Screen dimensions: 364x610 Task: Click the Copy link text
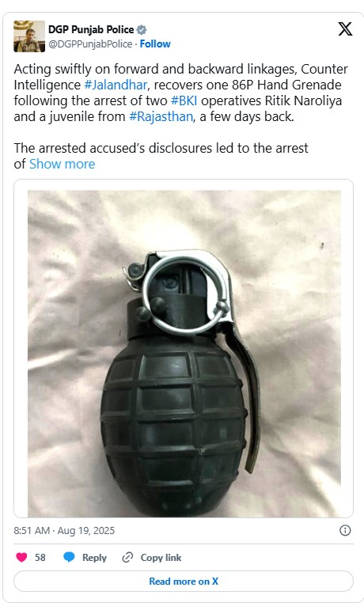click(x=161, y=558)
